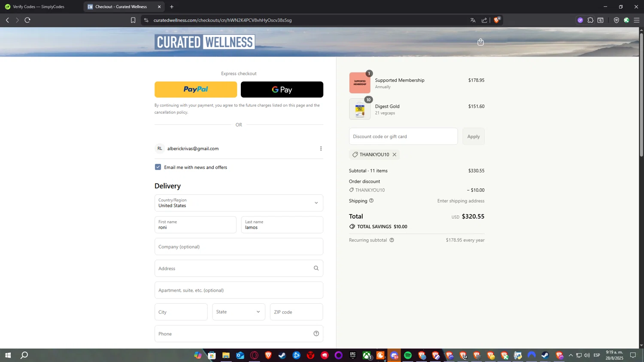Open Epic Games launcher from taskbar
The height and width of the screenshot is (362, 644).
coord(353,355)
